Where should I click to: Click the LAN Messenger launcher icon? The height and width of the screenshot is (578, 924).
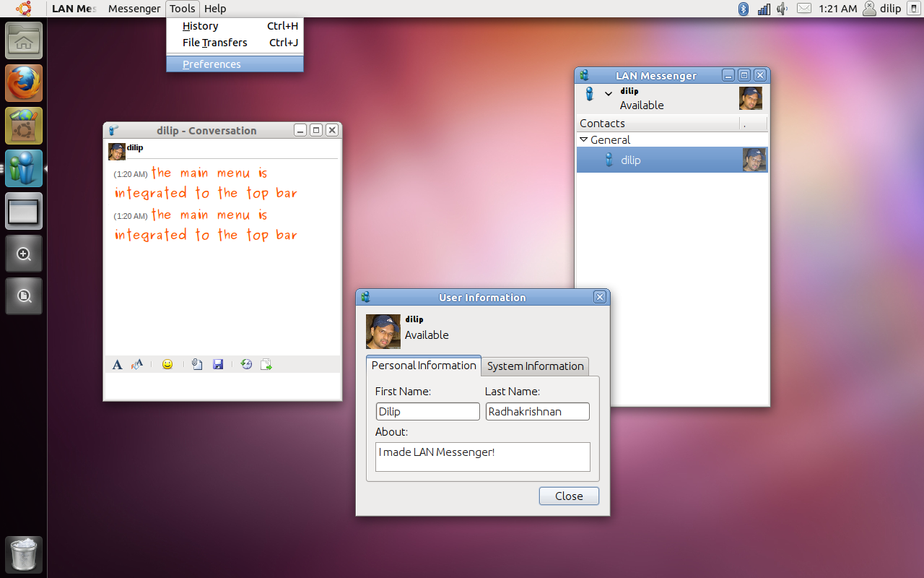point(24,168)
